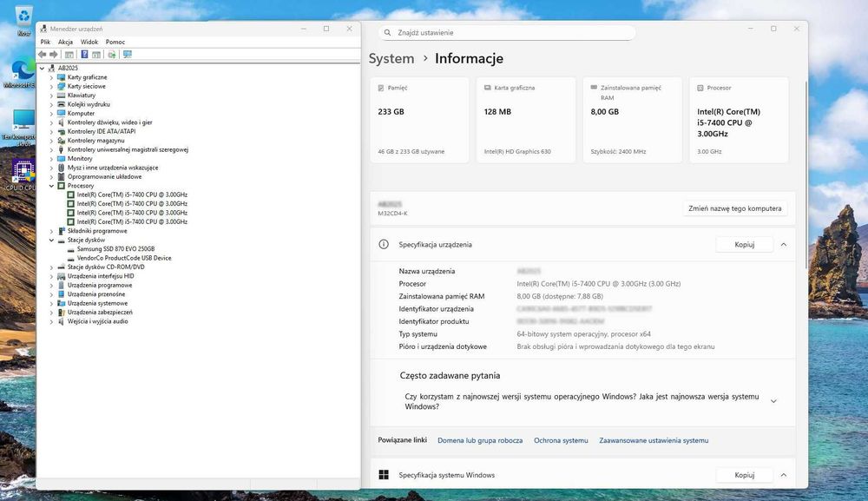Click the update driver toolbar icon
Image resolution: width=868 pixels, height=501 pixels.
point(112,54)
